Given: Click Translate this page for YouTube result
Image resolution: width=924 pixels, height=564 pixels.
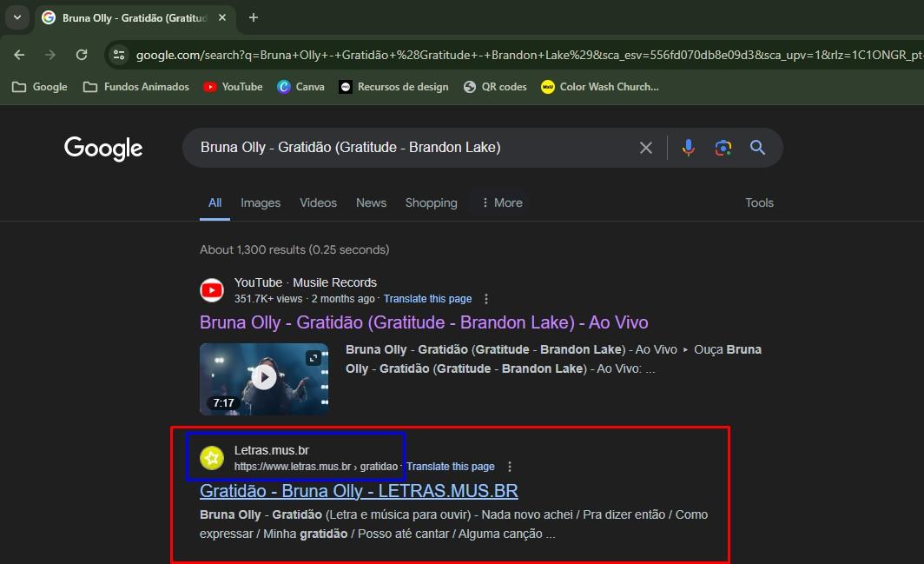Looking at the screenshot, I should pos(428,299).
